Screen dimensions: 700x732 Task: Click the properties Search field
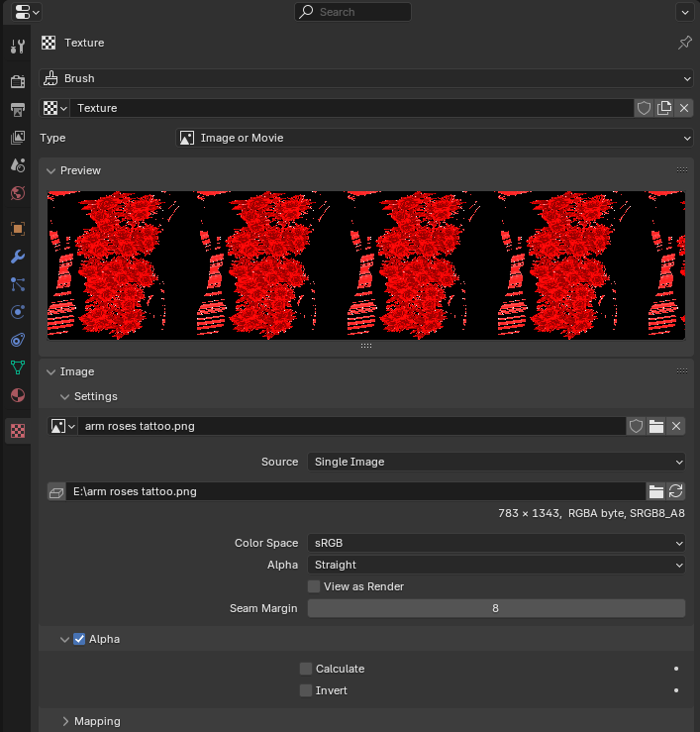tap(352, 12)
